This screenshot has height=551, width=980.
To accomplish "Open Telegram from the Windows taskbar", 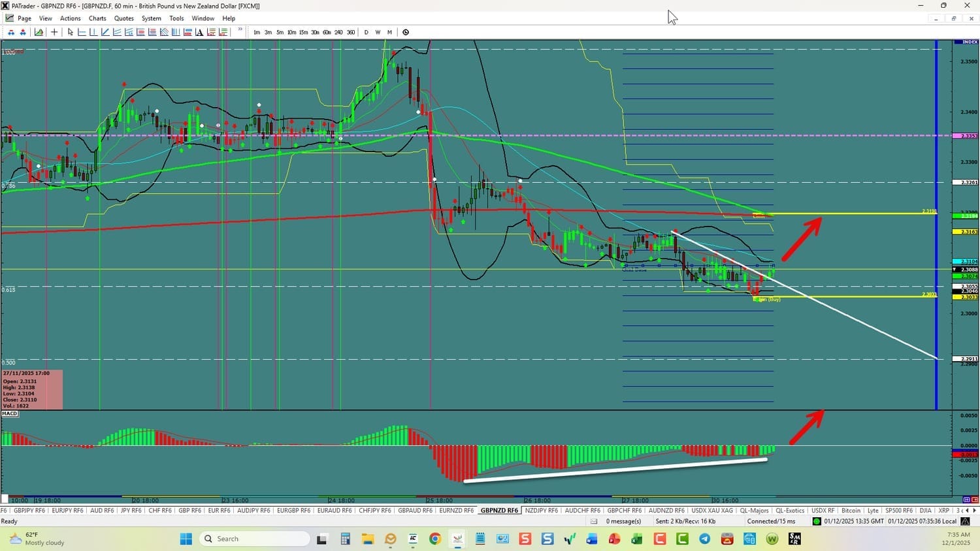I will point(704,539).
